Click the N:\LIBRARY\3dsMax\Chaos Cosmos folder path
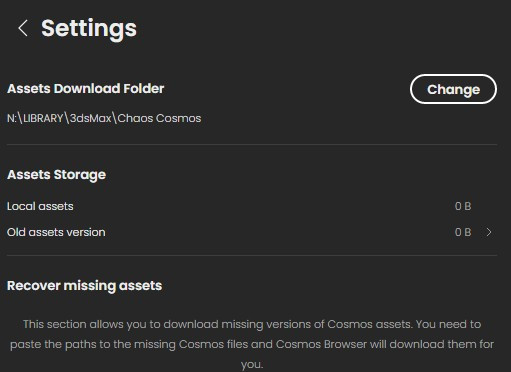The image size is (511, 372). tap(104, 118)
